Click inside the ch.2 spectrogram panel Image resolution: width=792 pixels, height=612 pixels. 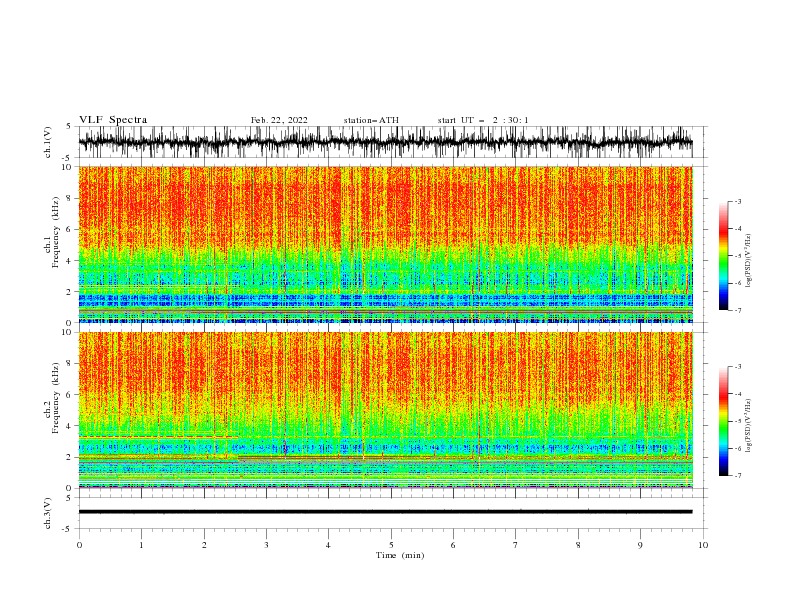tap(385, 410)
